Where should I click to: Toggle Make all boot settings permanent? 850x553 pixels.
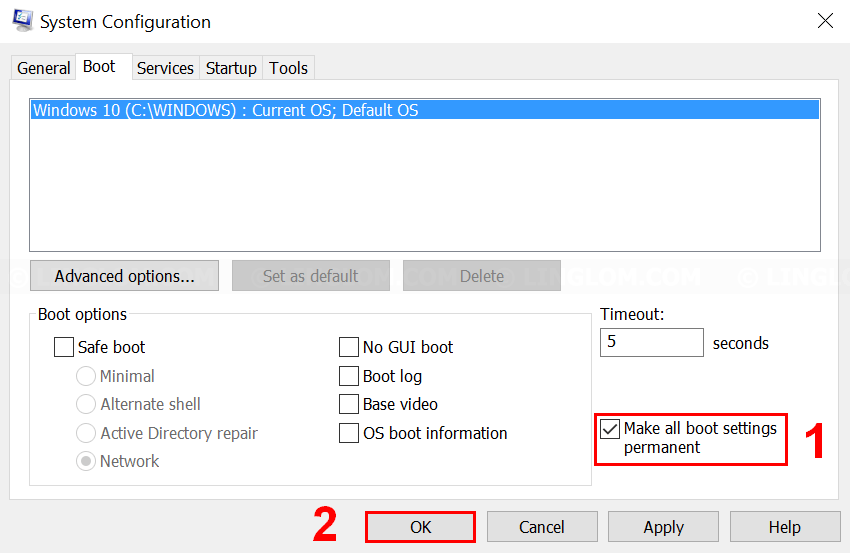click(610, 429)
